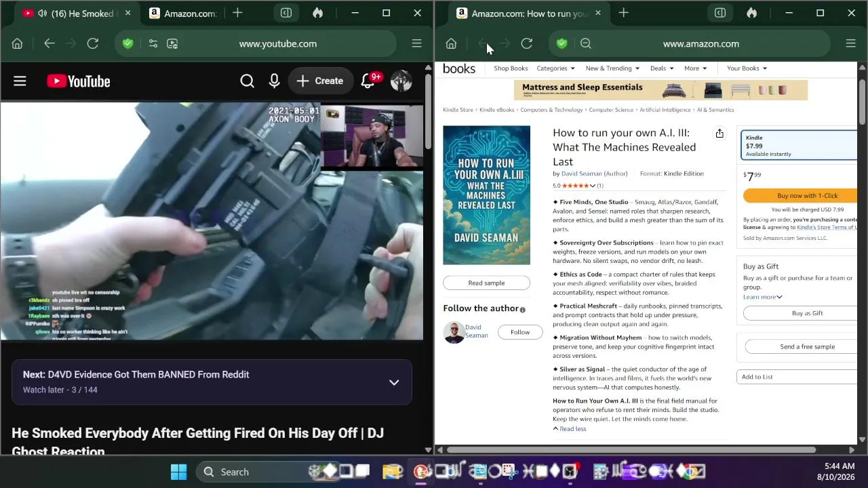Mute the YouTube tab via speaker icon
The image size is (868, 488).
(43, 14)
